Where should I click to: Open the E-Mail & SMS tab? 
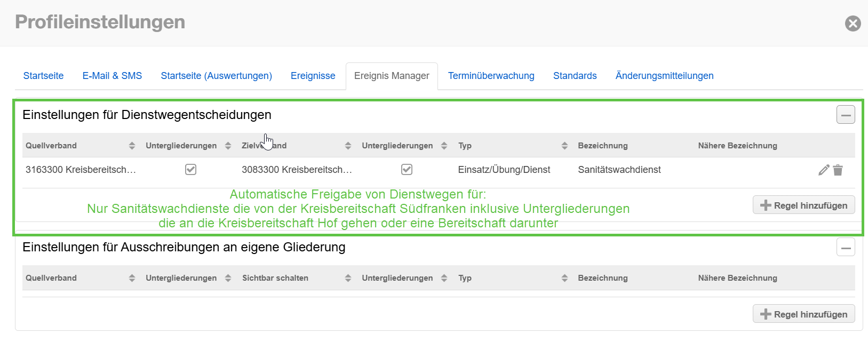(x=112, y=76)
